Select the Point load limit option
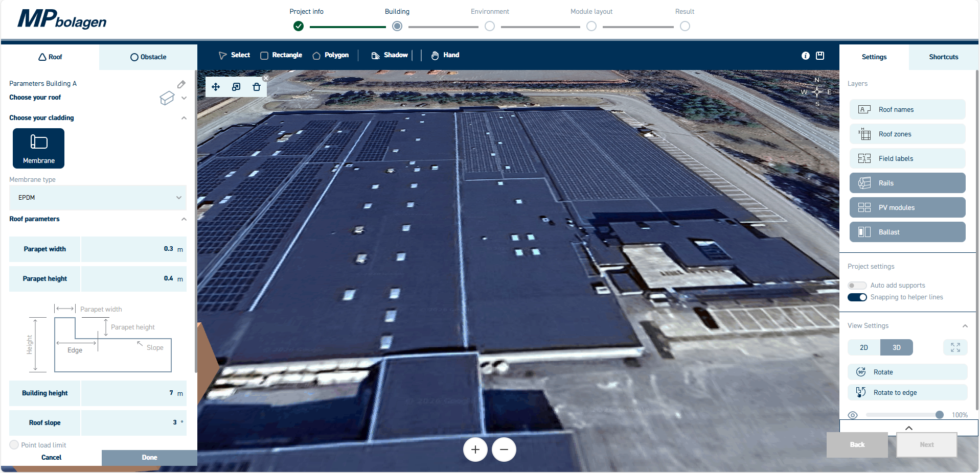980x473 pixels. coord(14,445)
